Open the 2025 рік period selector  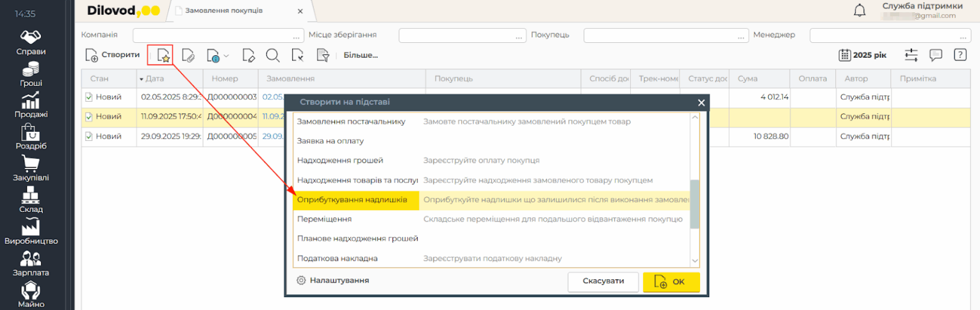(863, 55)
